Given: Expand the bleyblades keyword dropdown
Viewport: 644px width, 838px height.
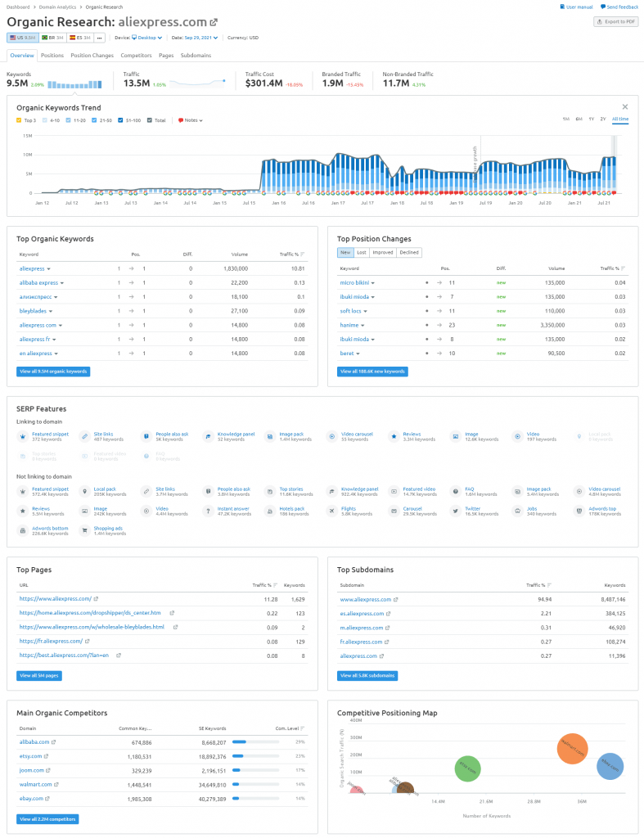Looking at the screenshot, I should coord(51,311).
